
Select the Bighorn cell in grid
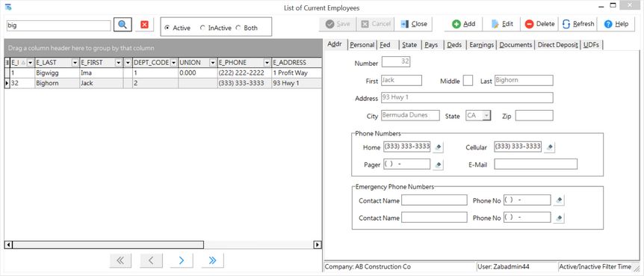(57, 83)
